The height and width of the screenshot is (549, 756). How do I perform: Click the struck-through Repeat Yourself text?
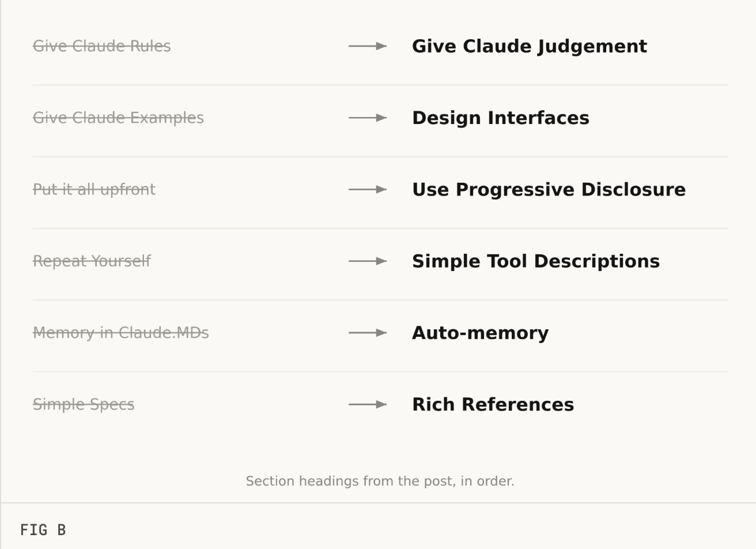tap(92, 261)
